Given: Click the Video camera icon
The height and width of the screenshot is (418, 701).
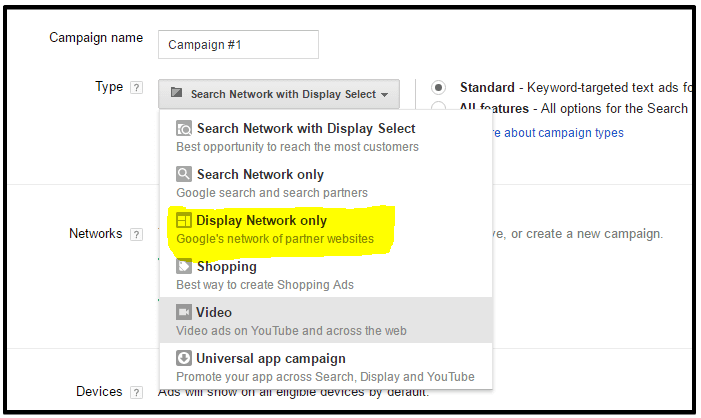Looking at the screenshot, I should click(x=183, y=312).
